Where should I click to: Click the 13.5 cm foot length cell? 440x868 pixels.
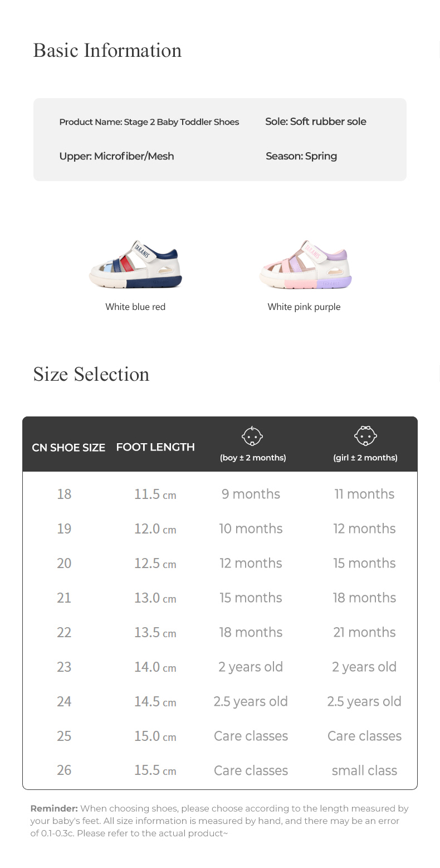pyautogui.click(x=155, y=632)
